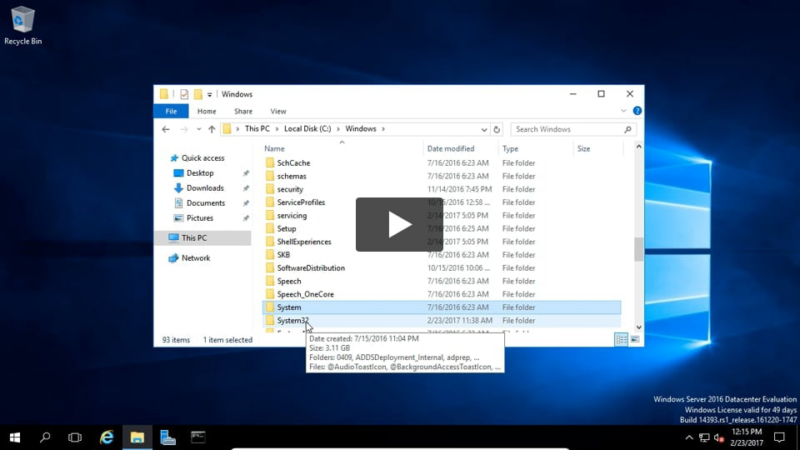Open Server Manager from the taskbar
800x450 pixels.
[x=168, y=437]
